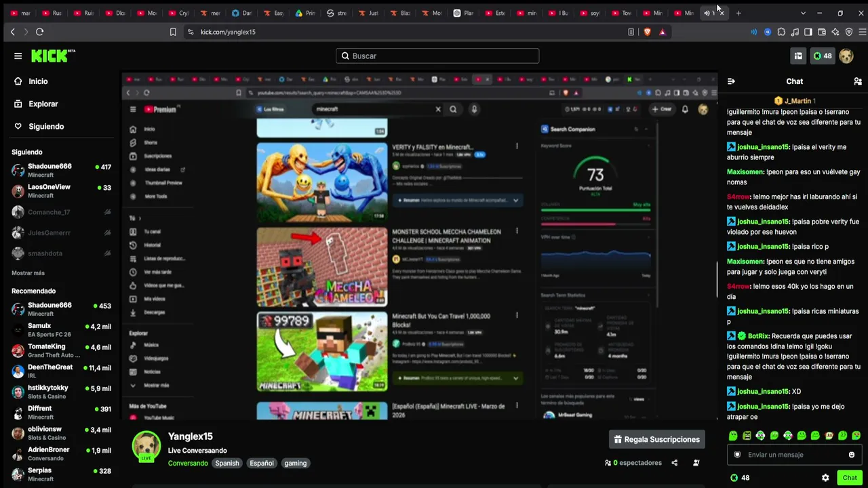Screen dimensions: 868x488
Task: Open oblivionsw recommended channel
Action: pyautogui.click(x=61, y=433)
